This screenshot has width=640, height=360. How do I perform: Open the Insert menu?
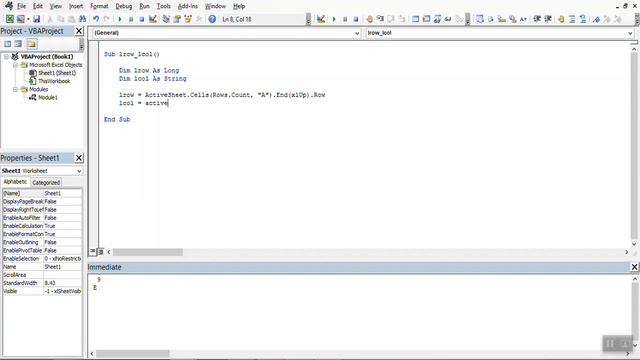point(76,6)
